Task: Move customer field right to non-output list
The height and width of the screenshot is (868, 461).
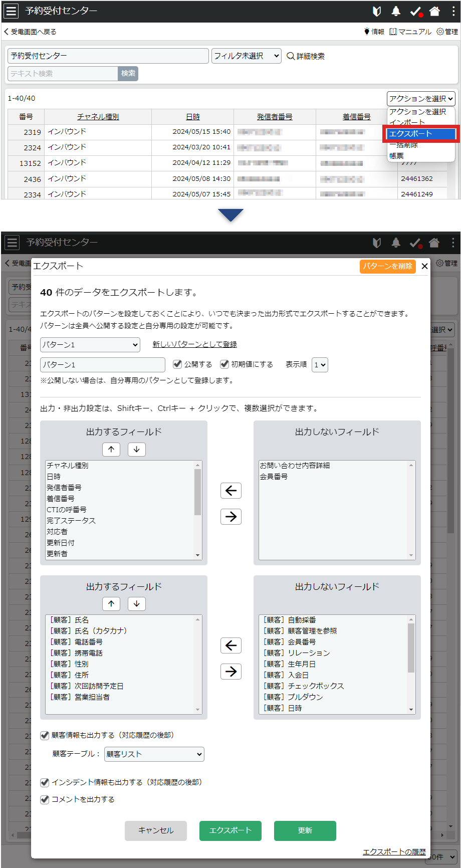Action: point(231,672)
